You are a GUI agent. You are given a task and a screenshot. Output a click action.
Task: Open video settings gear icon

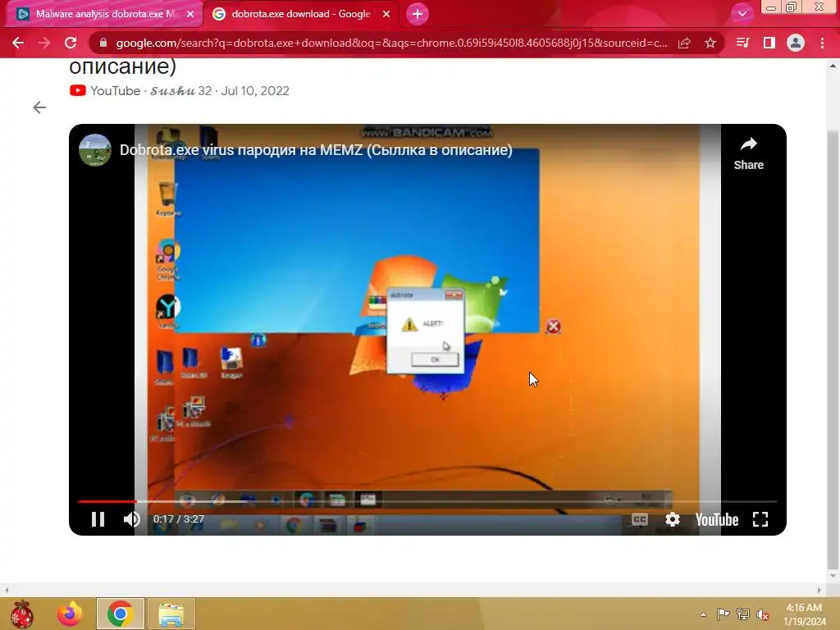[x=673, y=519]
